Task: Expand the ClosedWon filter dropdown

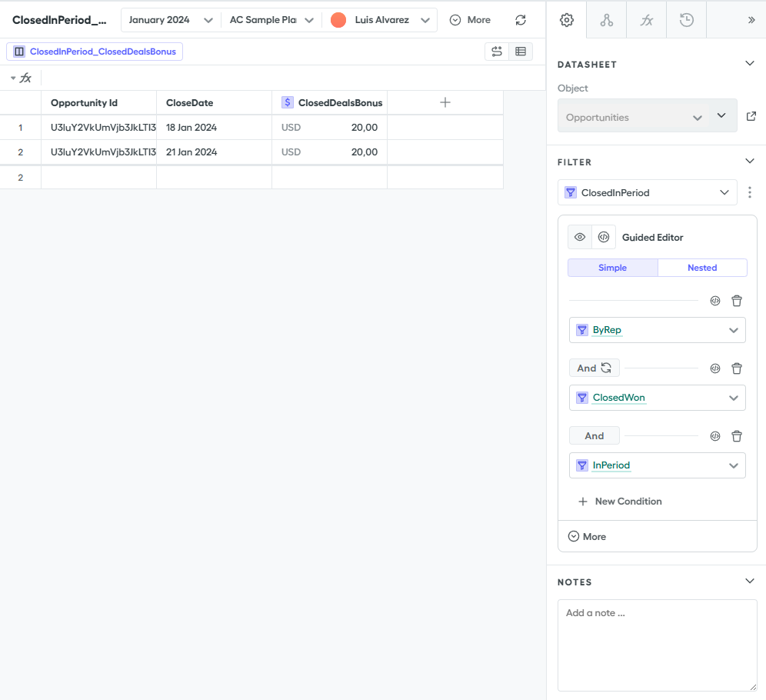Action: pyautogui.click(x=732, y=398)
